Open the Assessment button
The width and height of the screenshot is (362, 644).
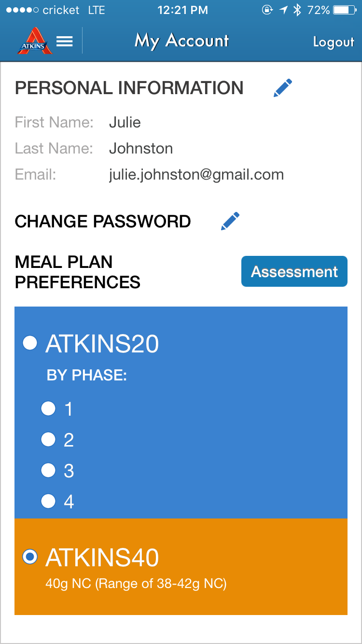coord(294,271)
